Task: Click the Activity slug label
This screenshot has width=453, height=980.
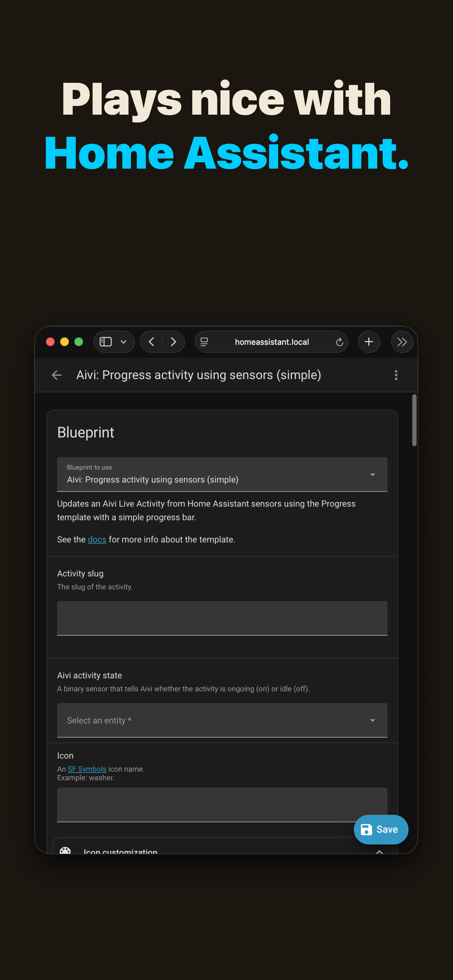Action: tap(80, 573)
